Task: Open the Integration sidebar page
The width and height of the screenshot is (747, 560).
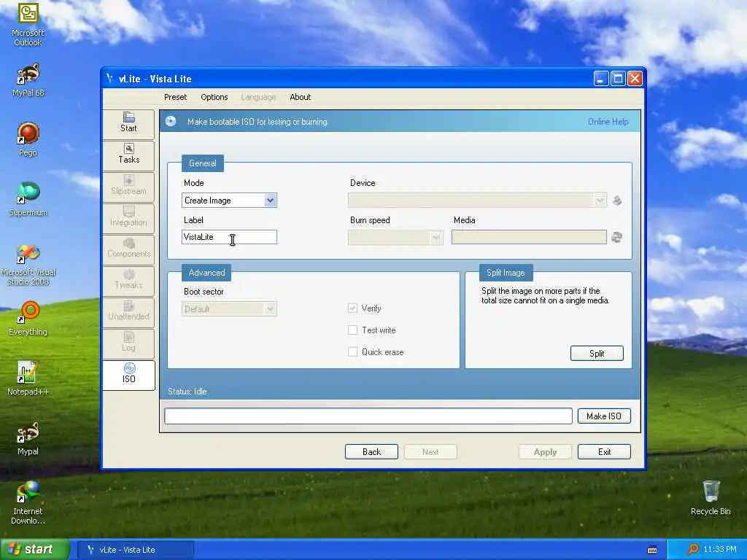Action: point(128,217)
